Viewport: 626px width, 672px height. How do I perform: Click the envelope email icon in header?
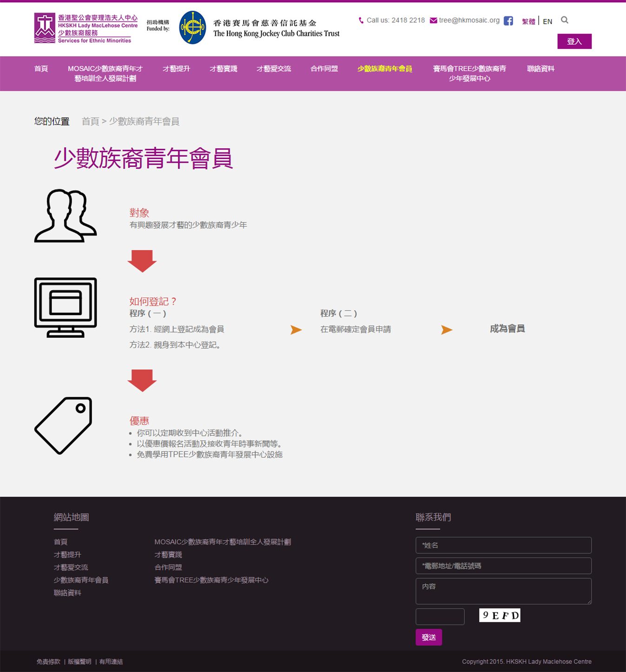433,20
